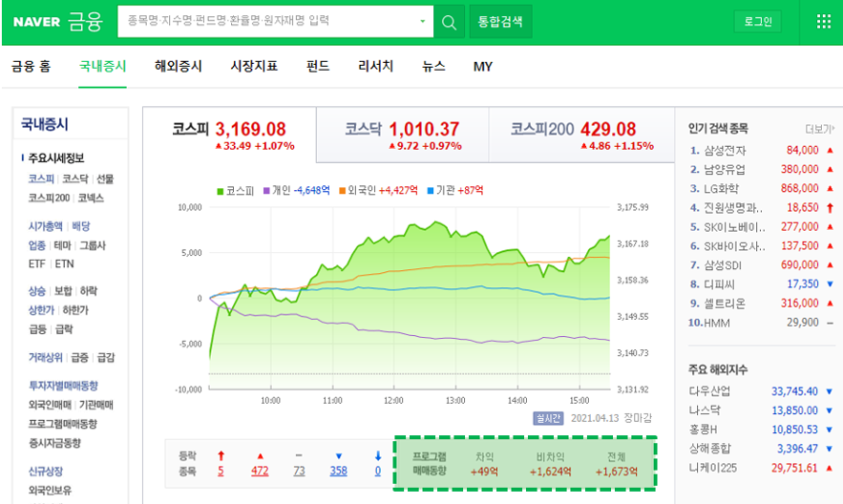The image size is (843, 504).
Task: Open 거래상위 link in sidebar
Action: coord(45,357)
